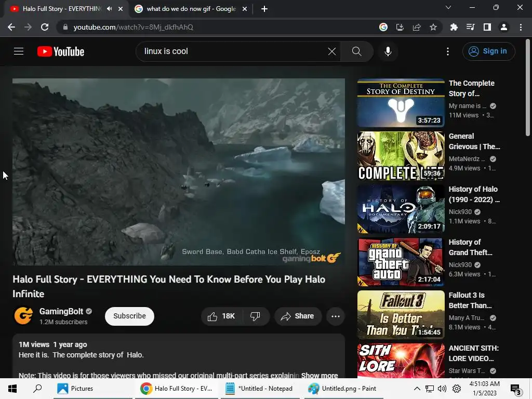Expand description with Show more
Viewport: 532px width, 399px height.
coord(320,375)
